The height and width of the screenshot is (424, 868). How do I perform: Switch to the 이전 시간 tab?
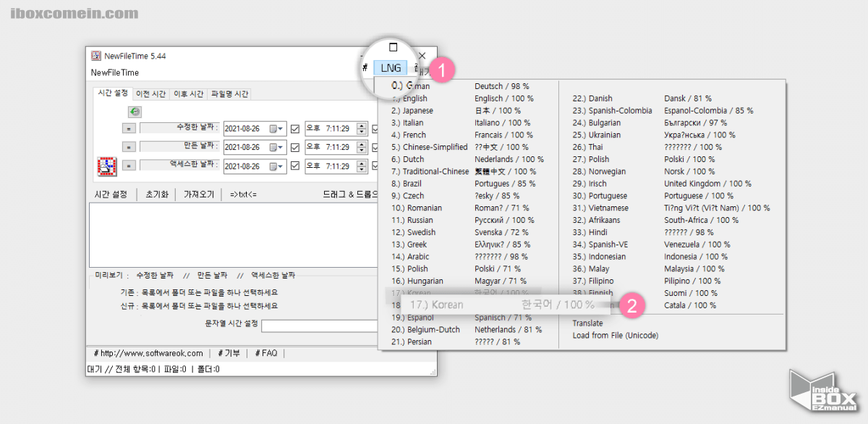coord(151,94)
